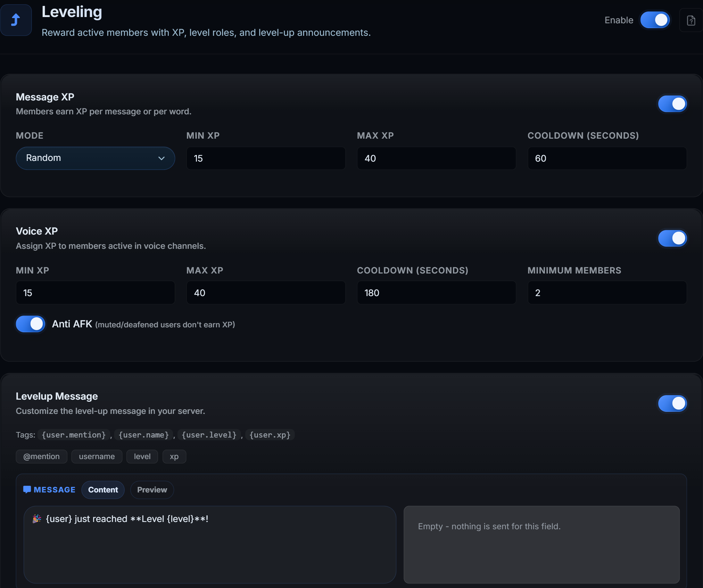Click the Voice XP Max XP field

pos(266,293)
